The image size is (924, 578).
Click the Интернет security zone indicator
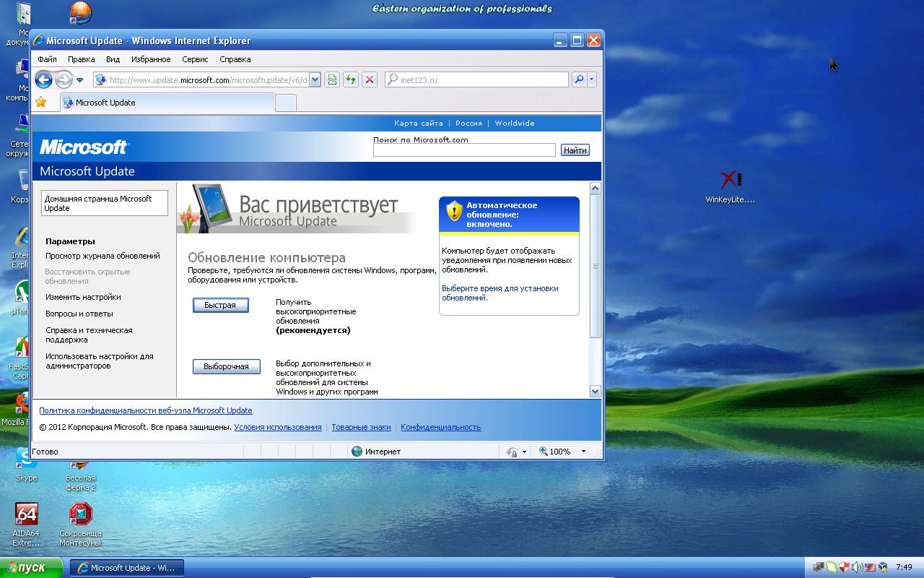click(x=375, y=452)
